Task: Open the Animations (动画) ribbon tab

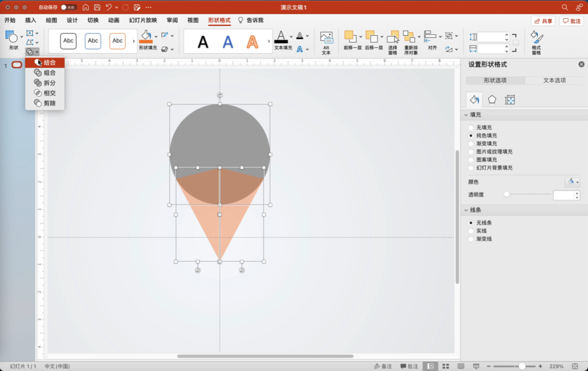Action: click(x=114, y=20)
